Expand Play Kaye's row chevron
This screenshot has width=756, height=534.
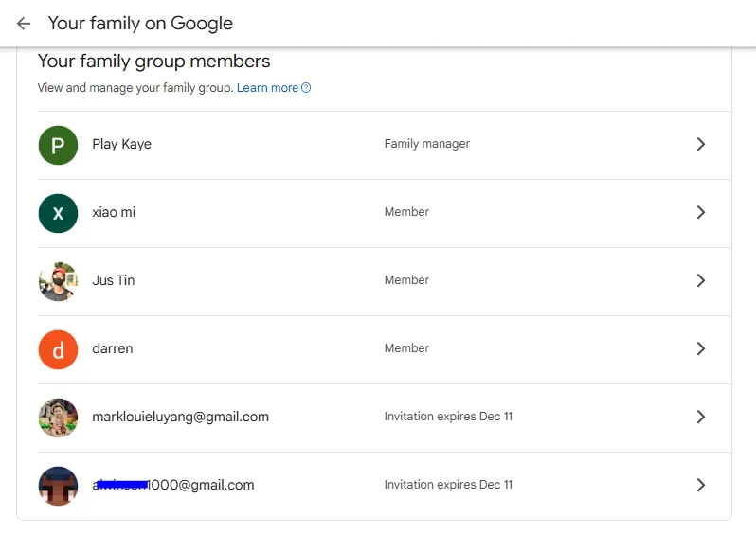point(701,144)
